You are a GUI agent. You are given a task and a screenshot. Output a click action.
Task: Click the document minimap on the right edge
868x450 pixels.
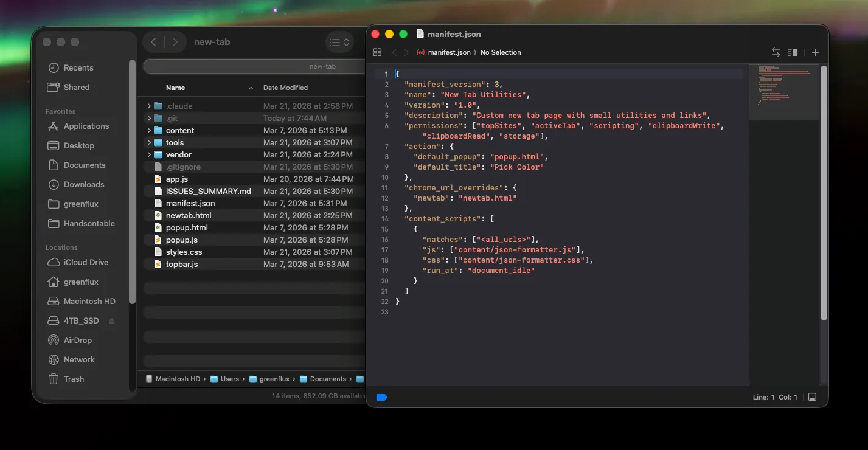coord(785,91)
